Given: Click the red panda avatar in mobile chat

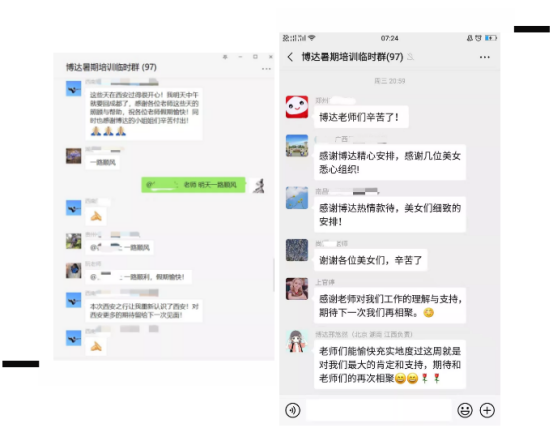Looking at the screenshot, I should (x=297, y=107).
